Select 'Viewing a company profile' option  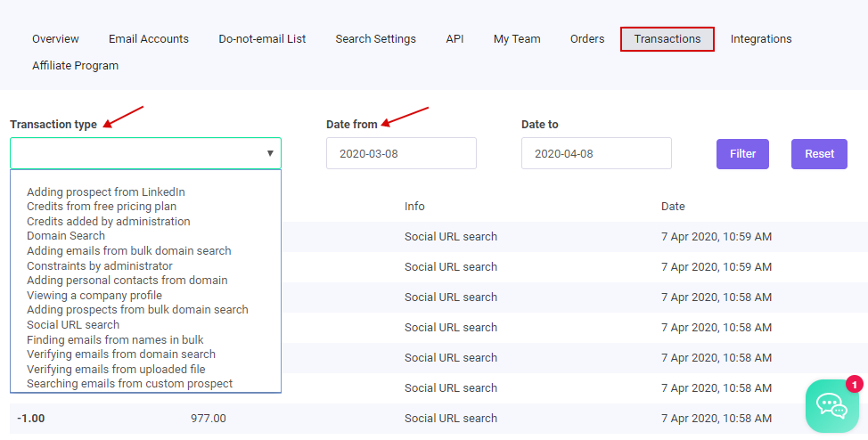point(94,296)
